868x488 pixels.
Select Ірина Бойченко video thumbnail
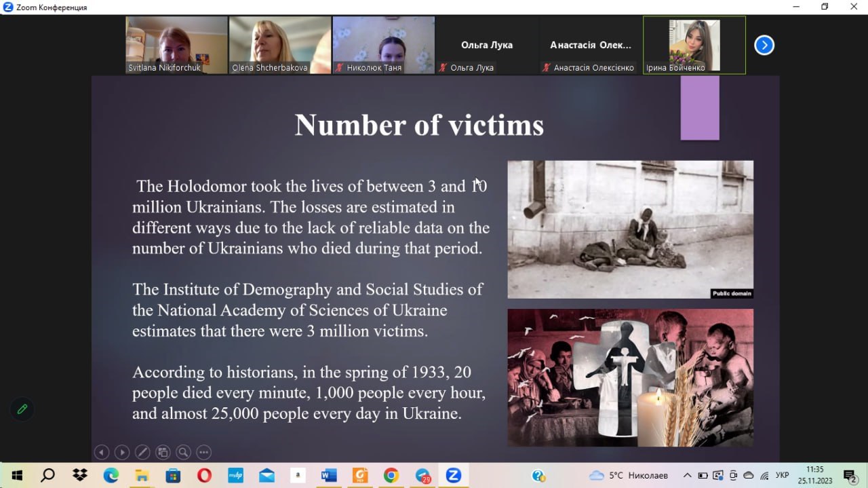pos(694,45)
